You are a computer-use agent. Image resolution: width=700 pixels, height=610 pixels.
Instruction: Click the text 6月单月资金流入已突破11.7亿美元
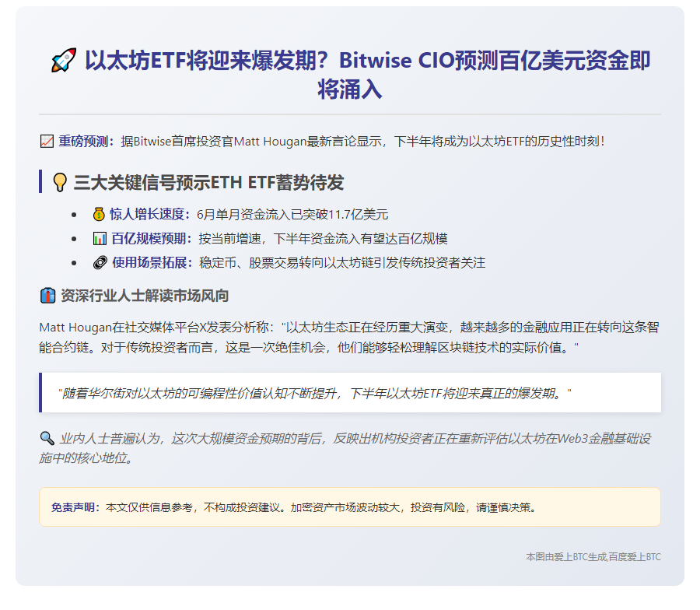pos(292,215)
